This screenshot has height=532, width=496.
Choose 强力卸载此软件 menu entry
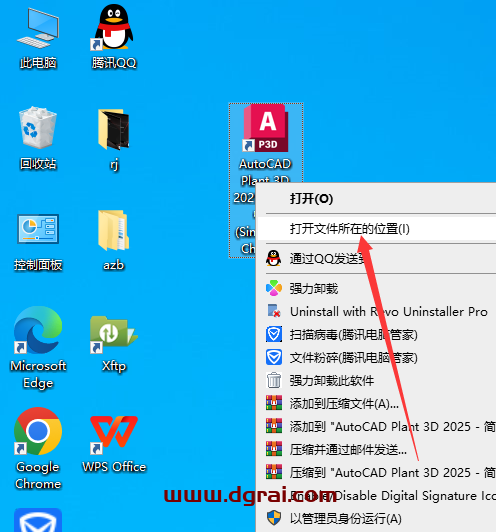click(x=377, y=381)
